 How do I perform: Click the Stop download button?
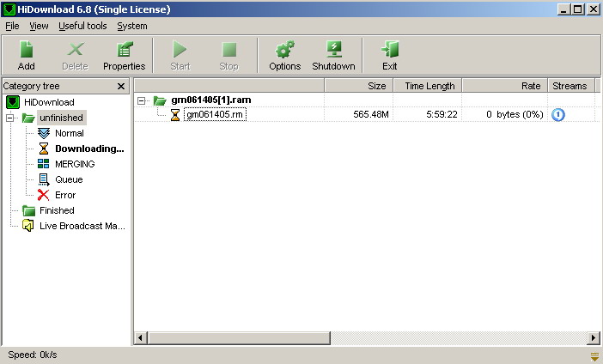point(228,56)
